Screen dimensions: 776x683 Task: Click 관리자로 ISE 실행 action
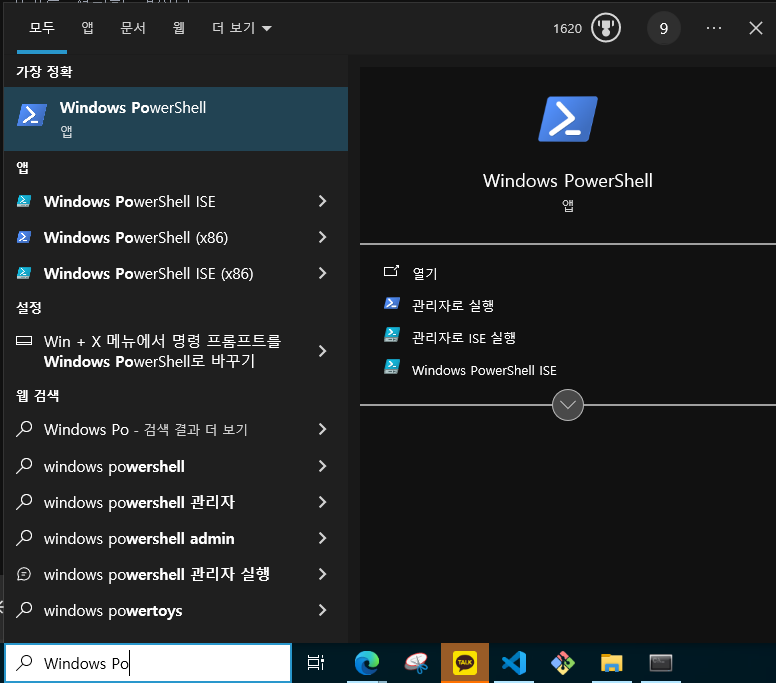(464, 338)
